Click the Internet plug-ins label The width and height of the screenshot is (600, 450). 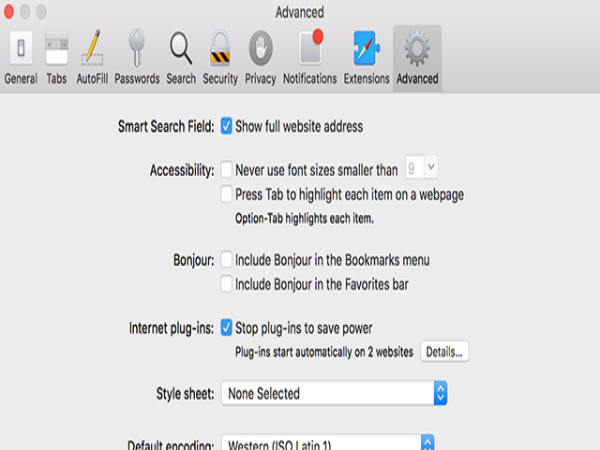pos(171,328)
